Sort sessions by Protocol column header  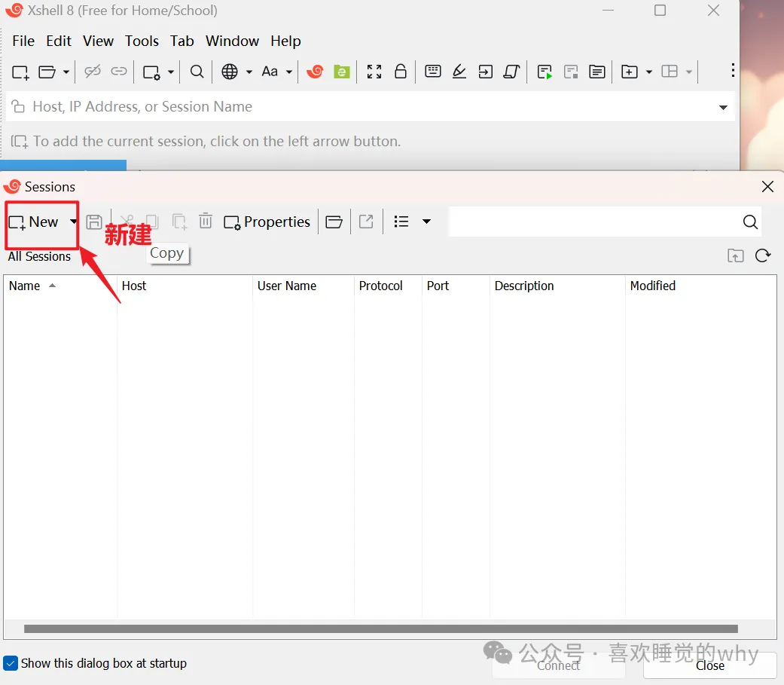click(x=388, y=286)
